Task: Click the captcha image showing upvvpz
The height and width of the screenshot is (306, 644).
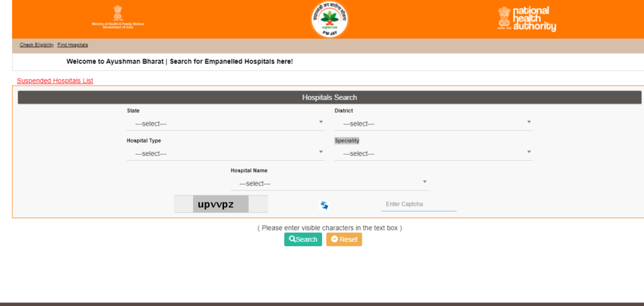Action: click(221, 204)
